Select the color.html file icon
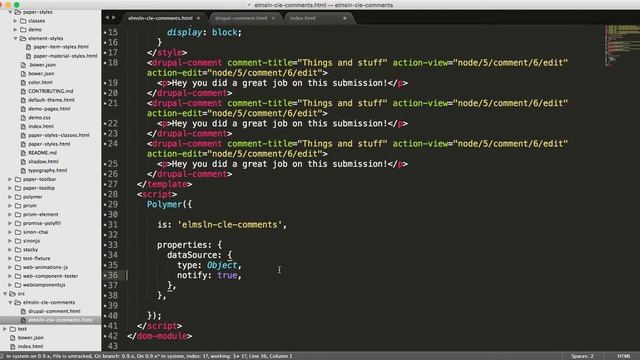Viewport: 640px width, 360px height. [x=23, y=82]
